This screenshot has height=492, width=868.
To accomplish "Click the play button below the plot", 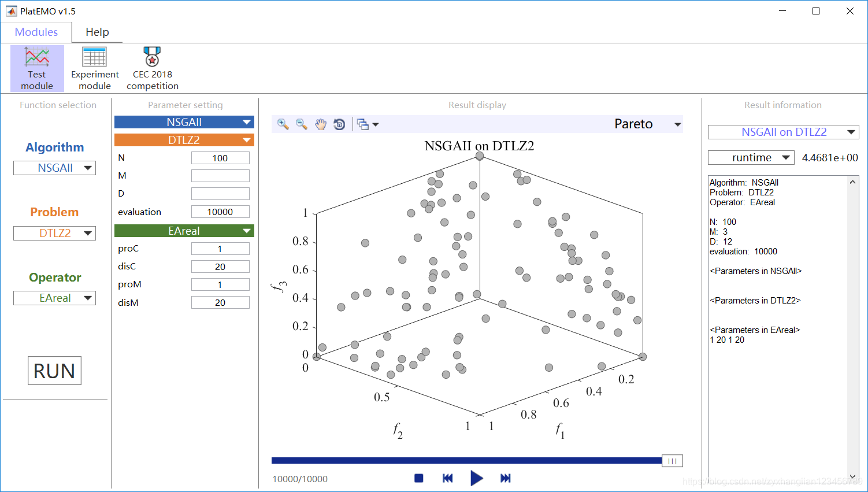I will pos(476,478).
